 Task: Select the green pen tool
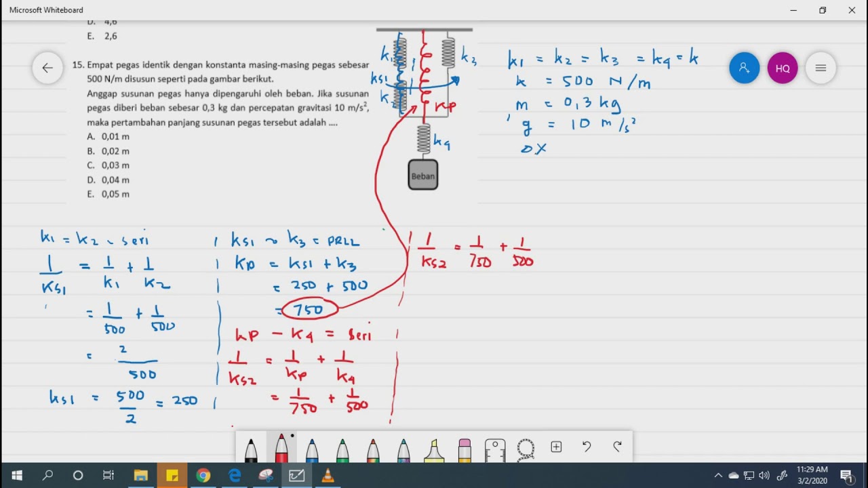click(342, 449)
